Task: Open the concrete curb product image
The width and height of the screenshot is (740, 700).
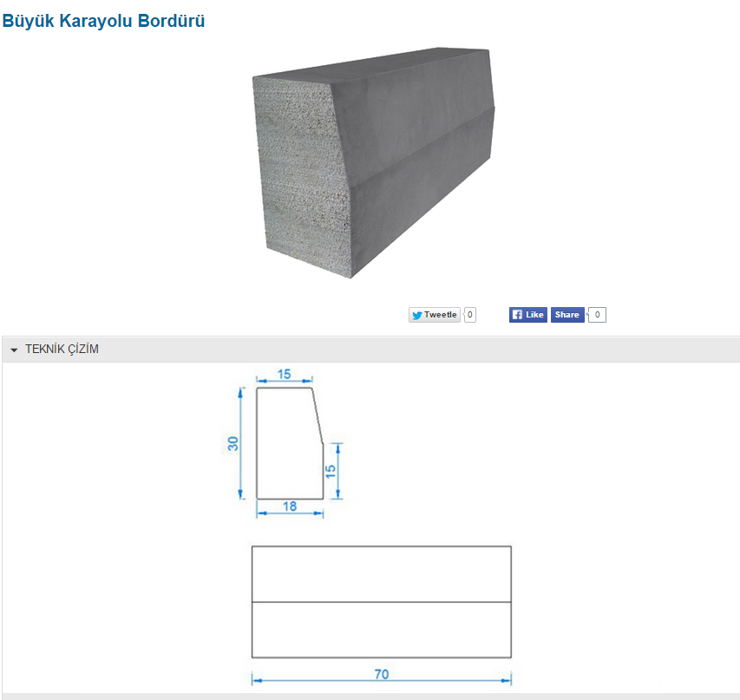Action: click(373, 162)
